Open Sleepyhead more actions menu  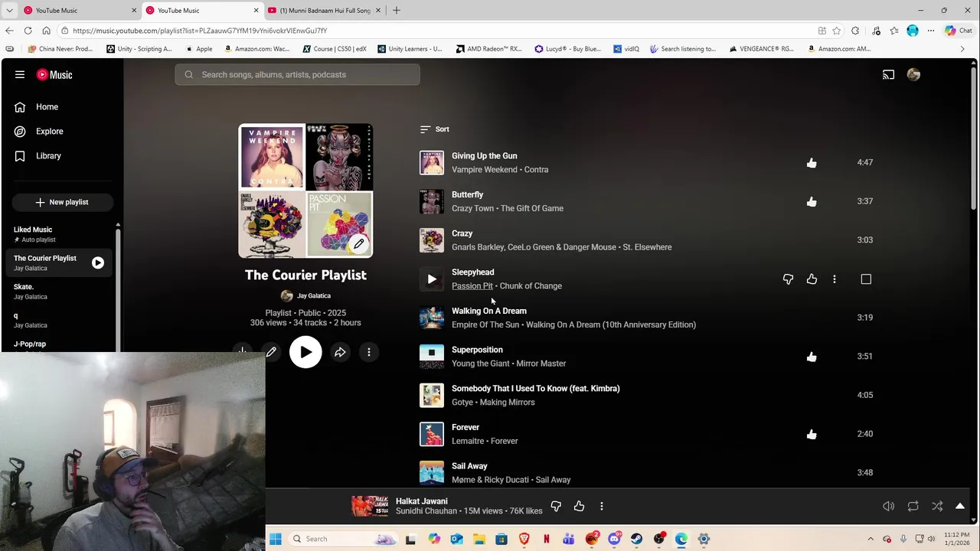pos(835,279)
